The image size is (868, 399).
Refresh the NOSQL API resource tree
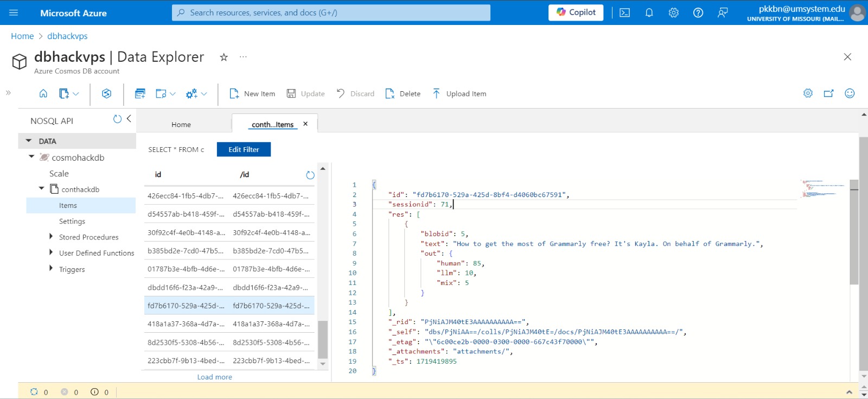[117, 119]
